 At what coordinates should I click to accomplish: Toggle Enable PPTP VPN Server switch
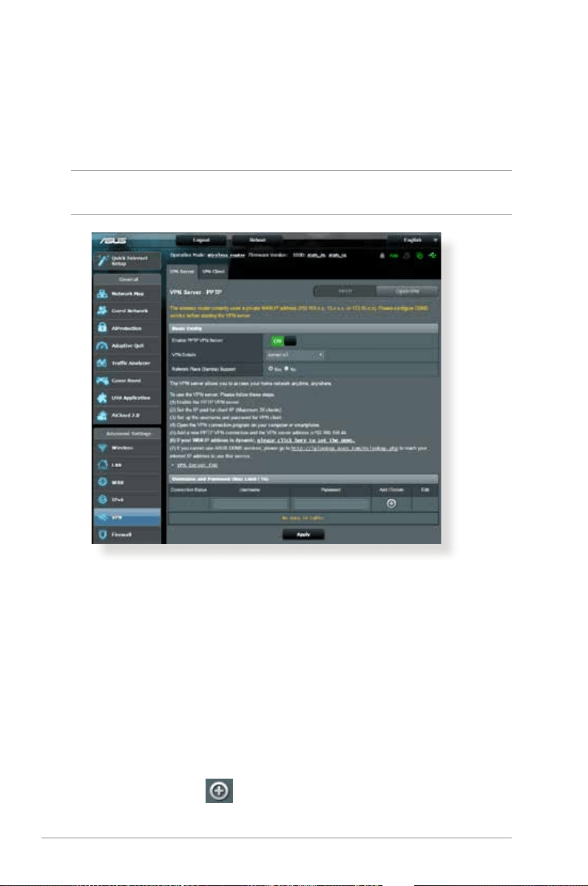pos(283,340)
